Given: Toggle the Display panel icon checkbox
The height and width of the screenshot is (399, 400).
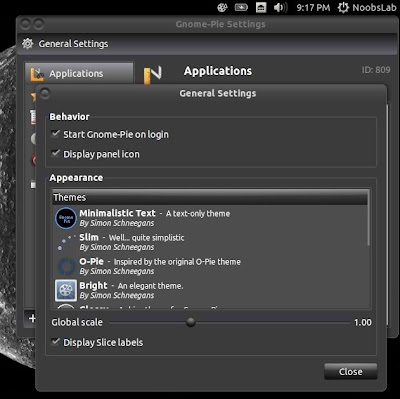Looking at the screenshot, I should (55, 154).
